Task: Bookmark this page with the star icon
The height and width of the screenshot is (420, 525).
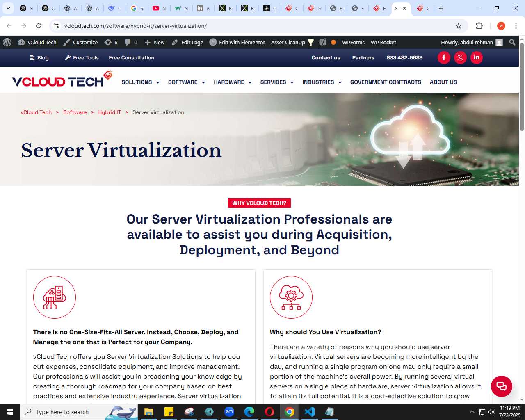Action: 459,26
